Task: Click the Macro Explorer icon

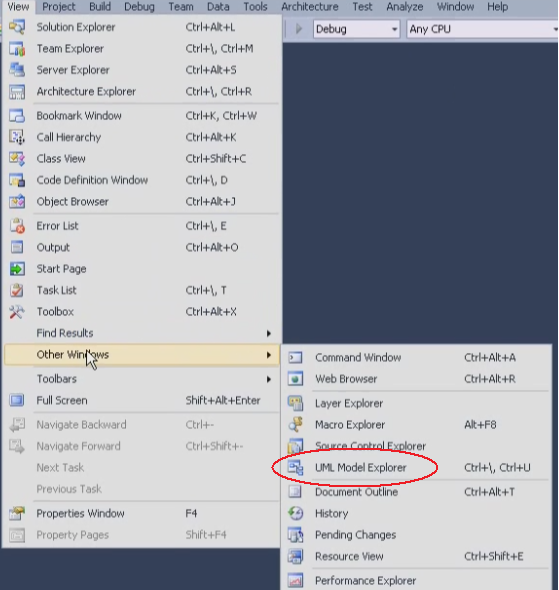Action: coord(295,425)
